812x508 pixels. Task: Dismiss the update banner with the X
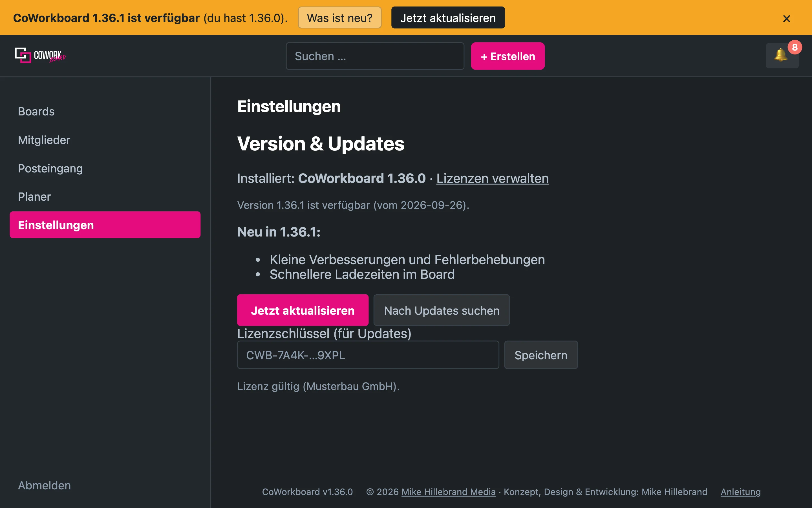click(x=786, y=18)
